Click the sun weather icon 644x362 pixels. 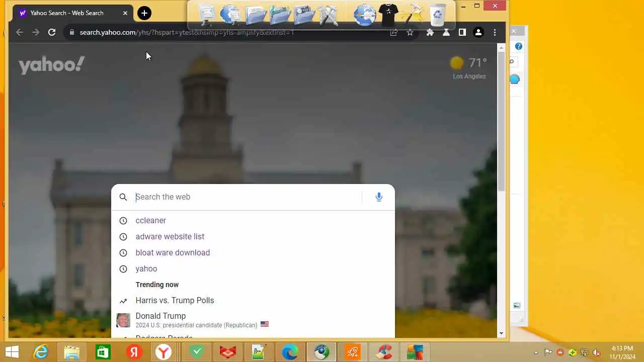coord(457,63)
